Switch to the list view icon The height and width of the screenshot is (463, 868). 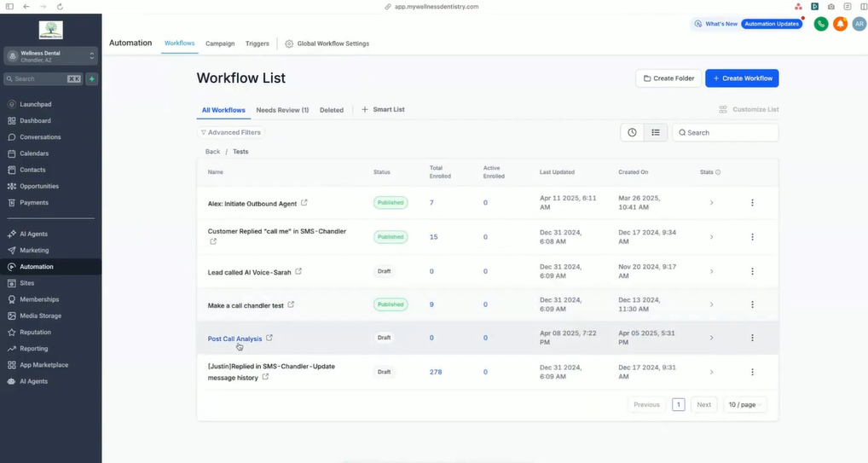tap(655, 132)
